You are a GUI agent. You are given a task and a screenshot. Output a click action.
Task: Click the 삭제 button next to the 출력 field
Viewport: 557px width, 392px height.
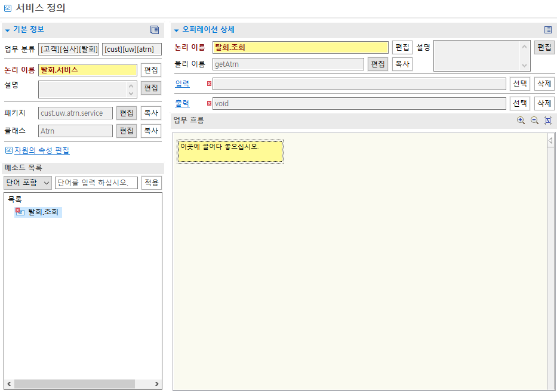click(544, 103)
